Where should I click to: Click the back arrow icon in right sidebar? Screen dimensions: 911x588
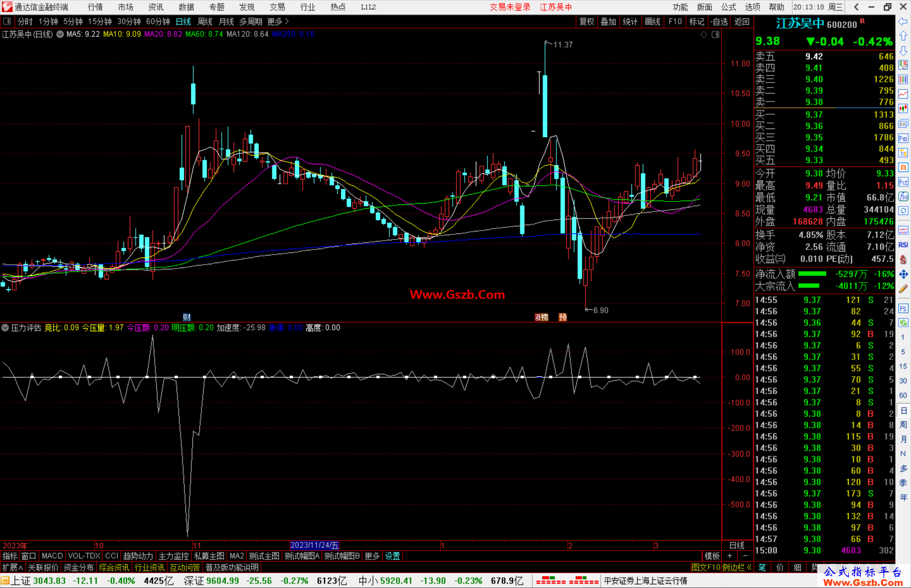tap(903, 21)
